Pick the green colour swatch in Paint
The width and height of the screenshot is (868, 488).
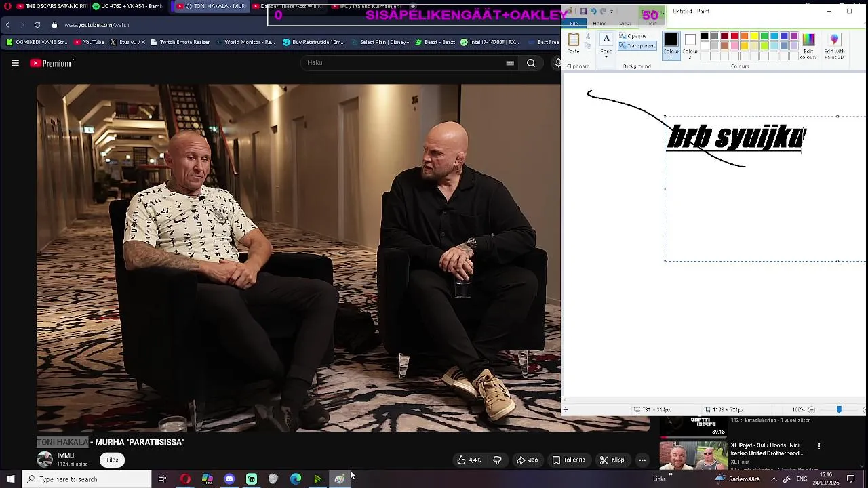[764, 36]
